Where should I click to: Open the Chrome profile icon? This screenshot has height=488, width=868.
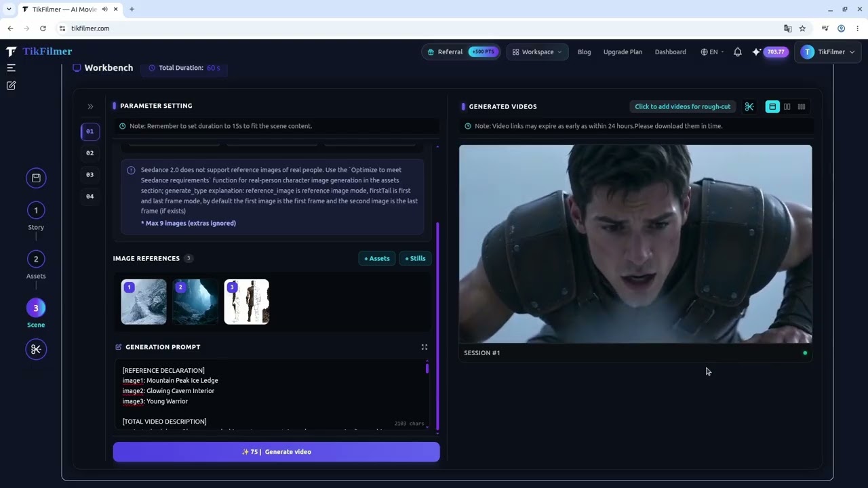click(841, 28)
